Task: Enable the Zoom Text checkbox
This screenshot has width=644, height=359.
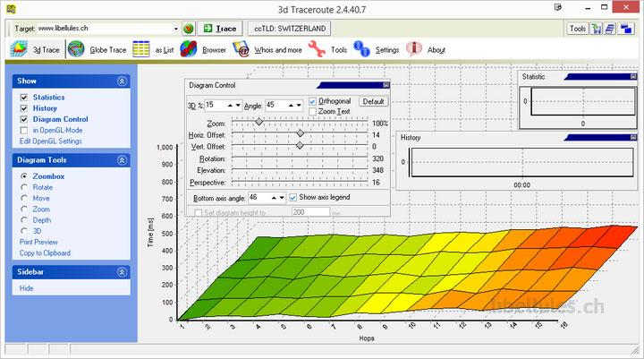Action: click(312, 111)
